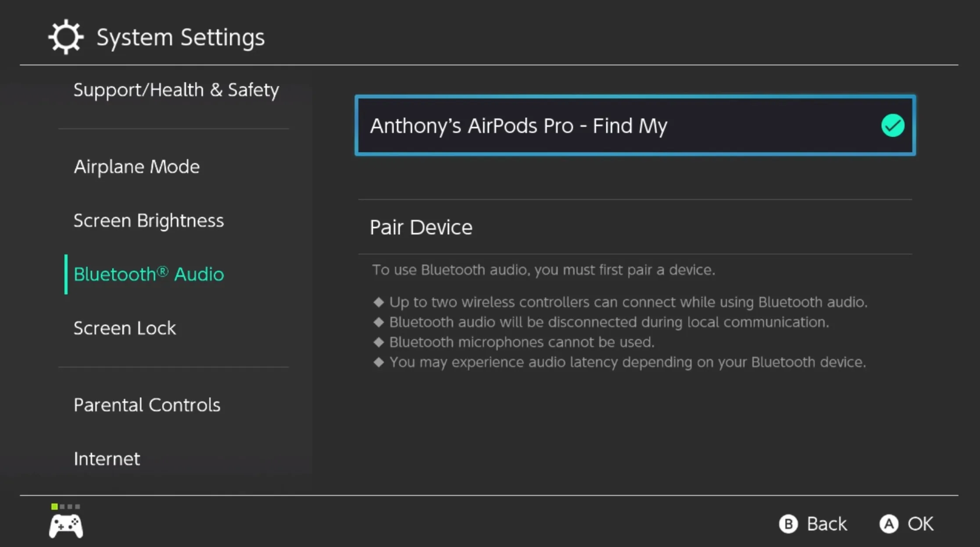The image size is (980, 547).
Task: Select Internet in the sidebar
Action: 107,459
